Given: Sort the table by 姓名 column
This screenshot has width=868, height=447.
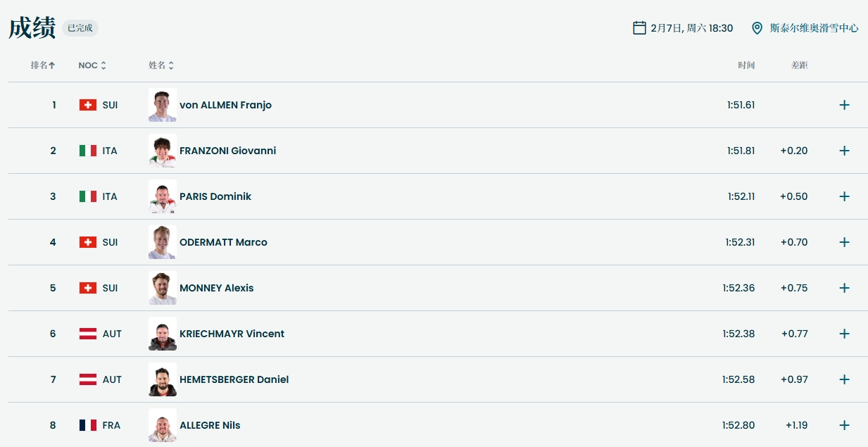Looking at the screenshot, I should click(x=161, y=65).
